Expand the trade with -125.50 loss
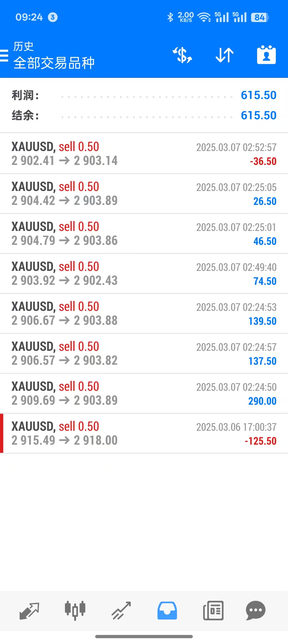This screenshot has width=288, height=644. pyautogui.click(x=144, y=433)
